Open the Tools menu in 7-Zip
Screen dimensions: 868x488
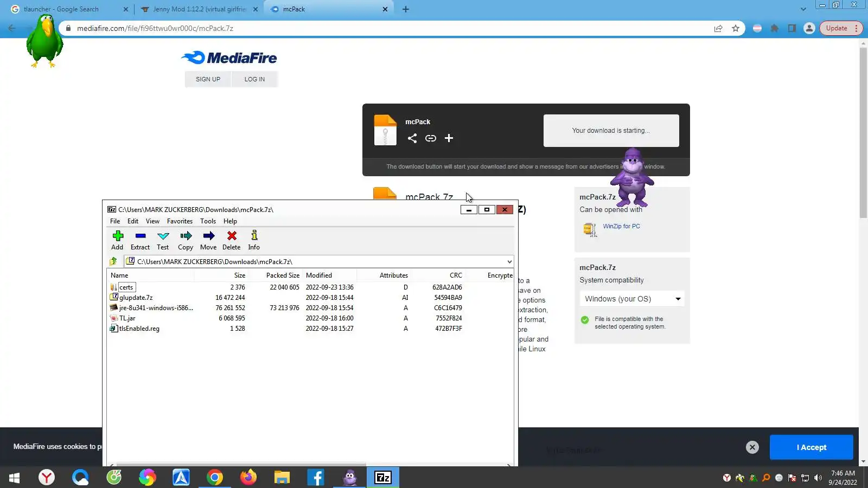(208, 221)
